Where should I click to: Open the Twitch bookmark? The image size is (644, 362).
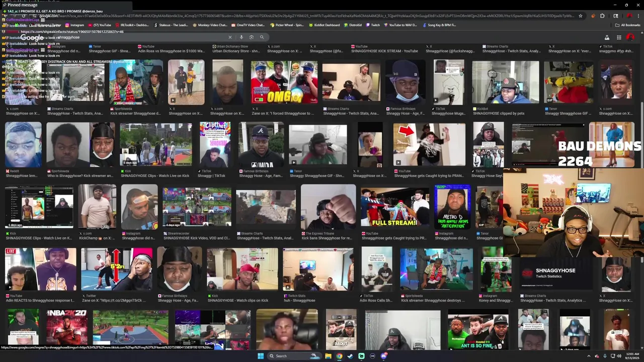tap(373, 25)
